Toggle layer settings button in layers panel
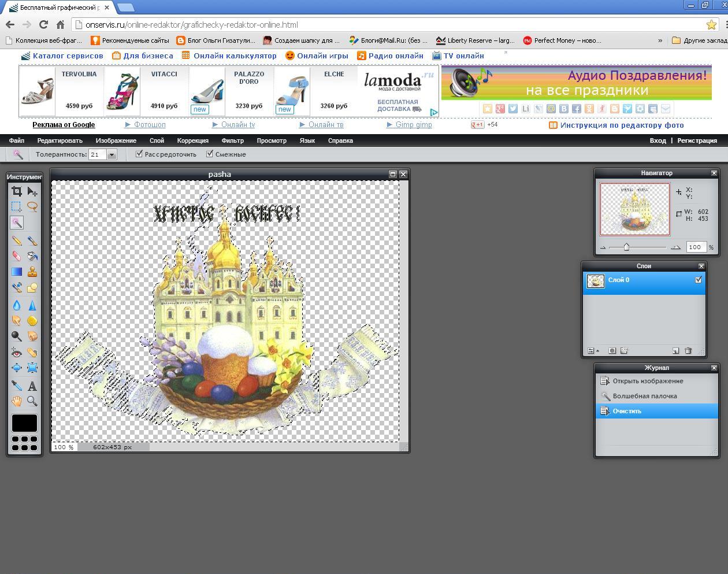The height and width of the screenshot is (574, 728). point(593,350)
